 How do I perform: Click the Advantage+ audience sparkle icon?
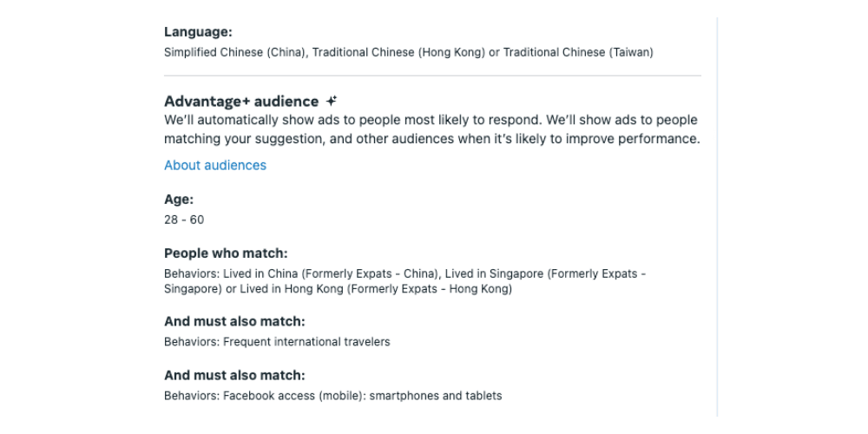point(331,101)
